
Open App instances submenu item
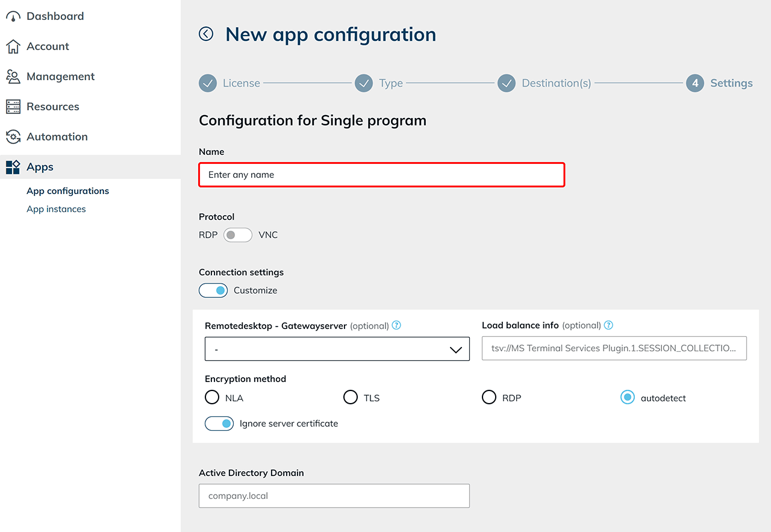(x=56, y=209)
